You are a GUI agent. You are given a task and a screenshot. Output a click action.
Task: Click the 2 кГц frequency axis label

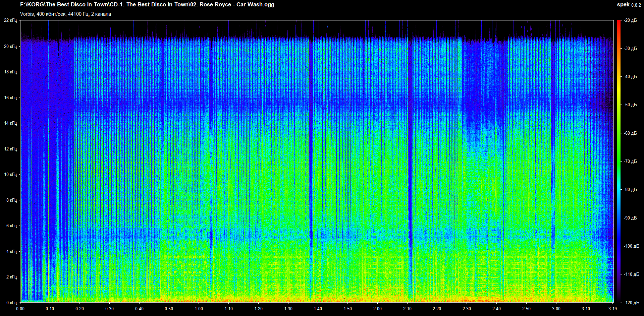(x=11, y=277)
